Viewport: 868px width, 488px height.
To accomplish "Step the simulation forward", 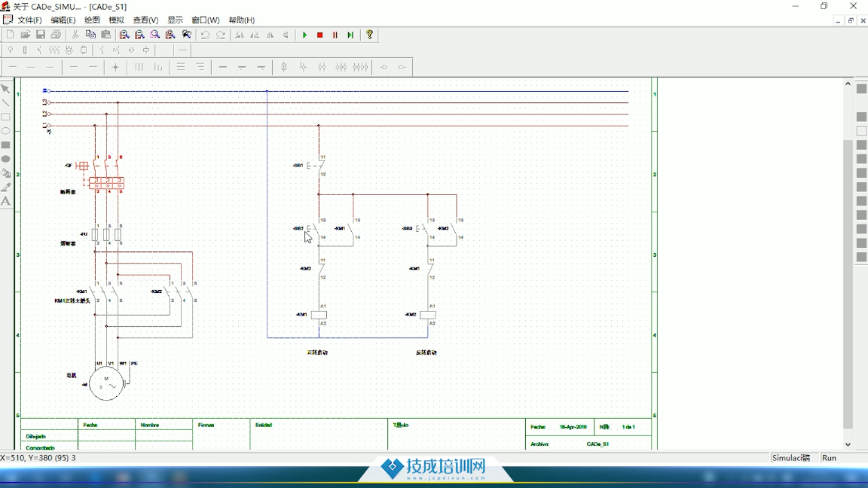I will (350, 35).
